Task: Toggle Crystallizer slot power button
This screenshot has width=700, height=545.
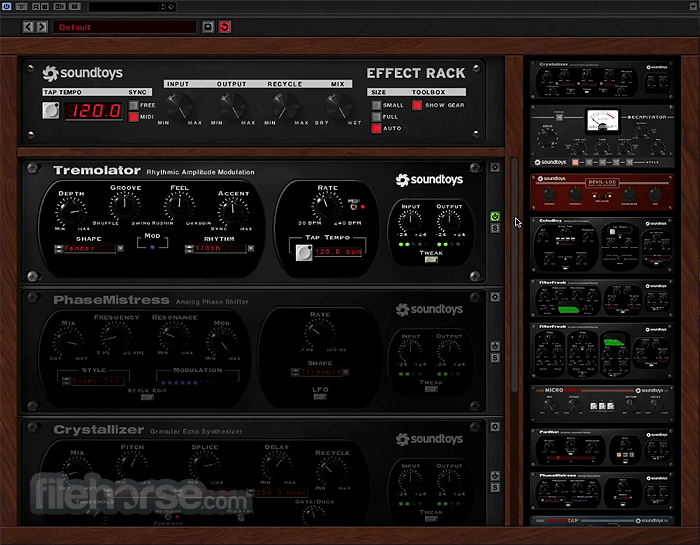Action: point(495,476)
